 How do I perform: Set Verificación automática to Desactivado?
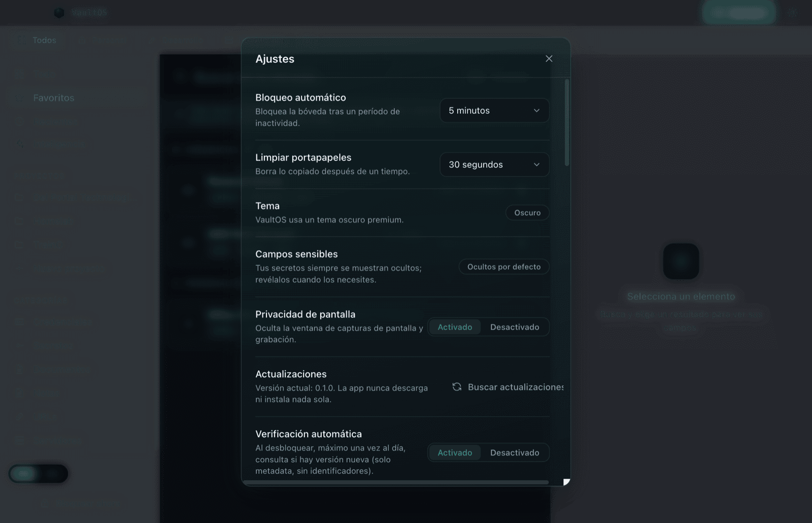[x=515, y=452]
